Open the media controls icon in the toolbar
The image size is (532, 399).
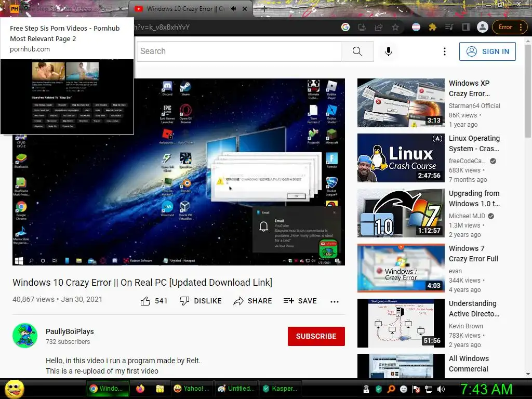(449, 27)
